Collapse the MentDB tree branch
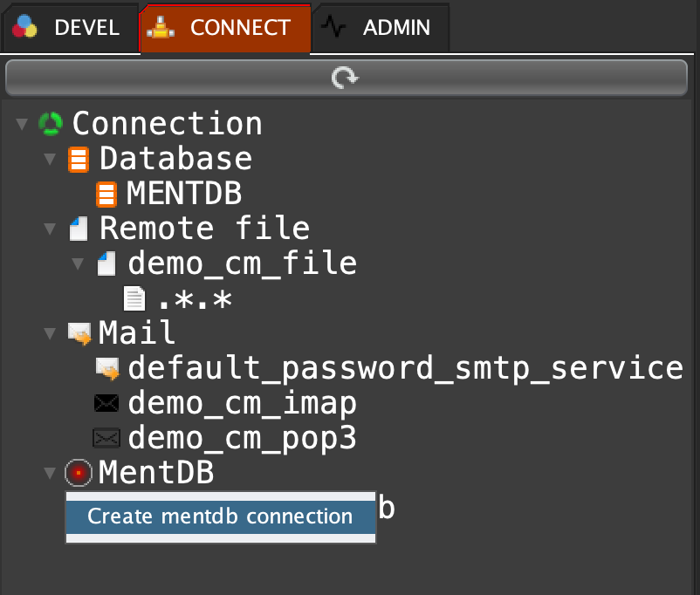 point(50,473)
